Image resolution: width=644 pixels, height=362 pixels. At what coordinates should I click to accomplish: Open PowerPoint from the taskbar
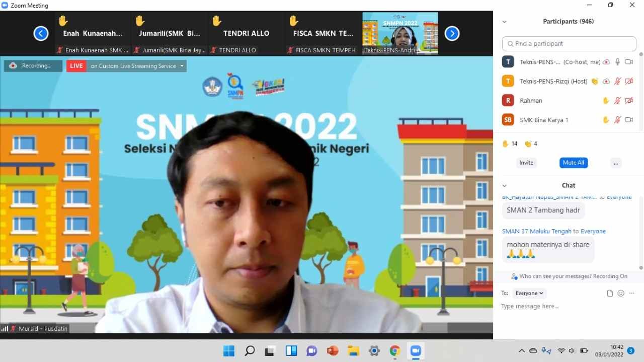coord(333,351)
